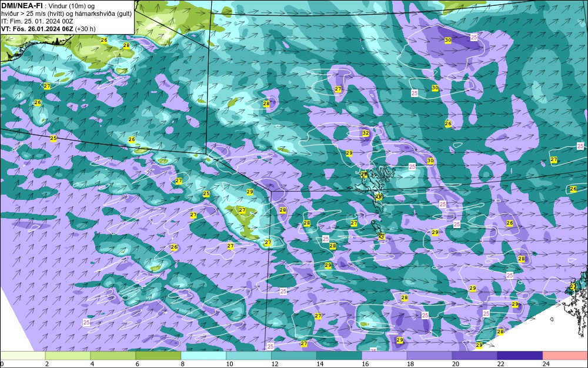
Task: Click the DMI/NEA-FI model title text
Action: pyautogui.click(x=22, y=6)
